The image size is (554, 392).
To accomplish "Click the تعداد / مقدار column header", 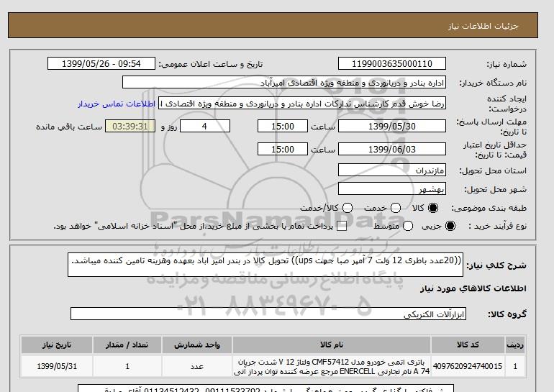I will click(x=127, y=345).
